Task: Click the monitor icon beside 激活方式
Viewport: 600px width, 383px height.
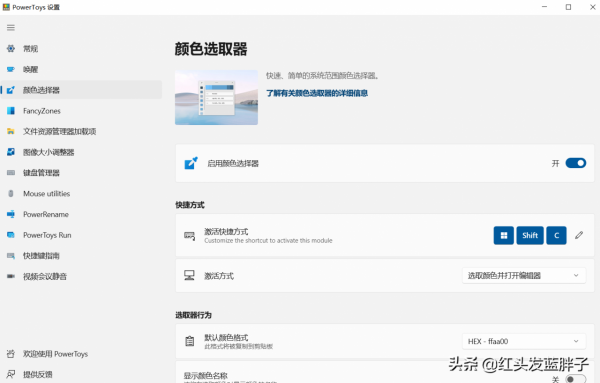Action: (x=189, y=275)
